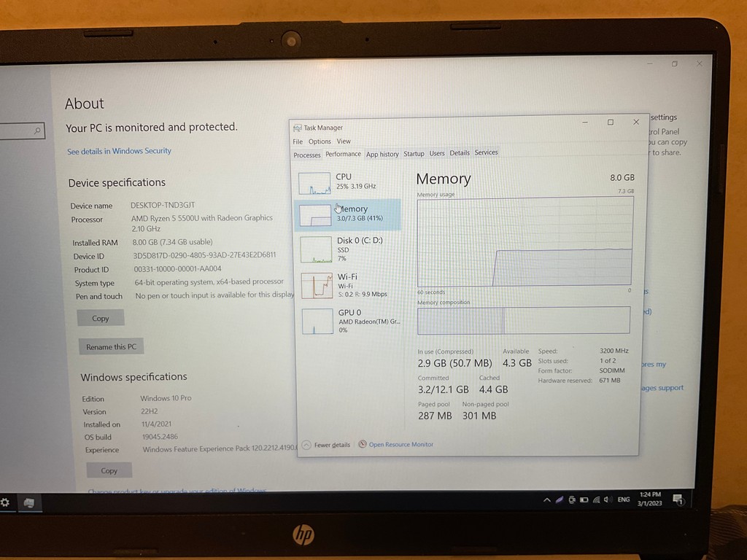
Task: Select the Windows 10 Pro edition text
Action: 166,398
